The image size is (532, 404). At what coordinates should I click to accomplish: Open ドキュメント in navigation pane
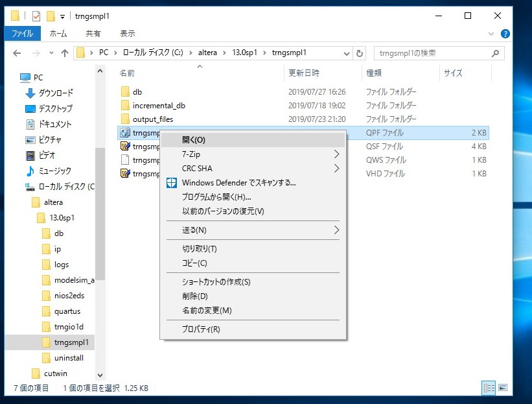click(49, 124)
